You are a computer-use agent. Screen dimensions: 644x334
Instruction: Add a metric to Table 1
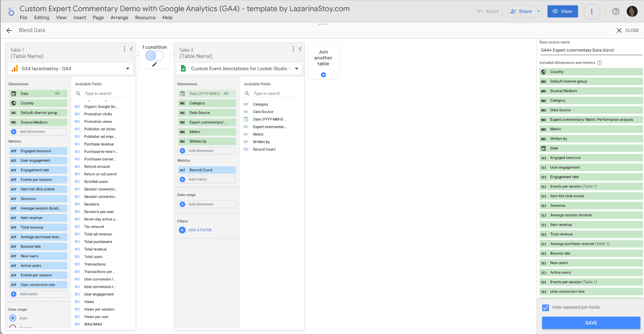(38, 294)
